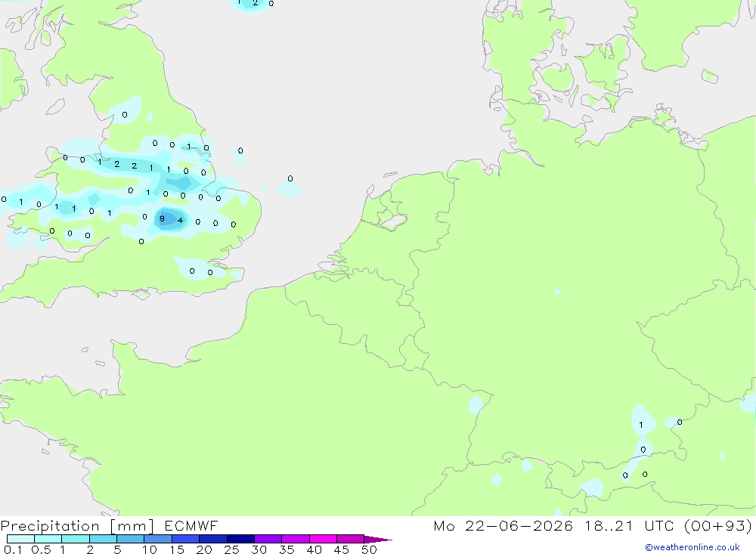The image size is (756, 554).
Task: Click the '20' legend scale label
Action: (204, 549)
